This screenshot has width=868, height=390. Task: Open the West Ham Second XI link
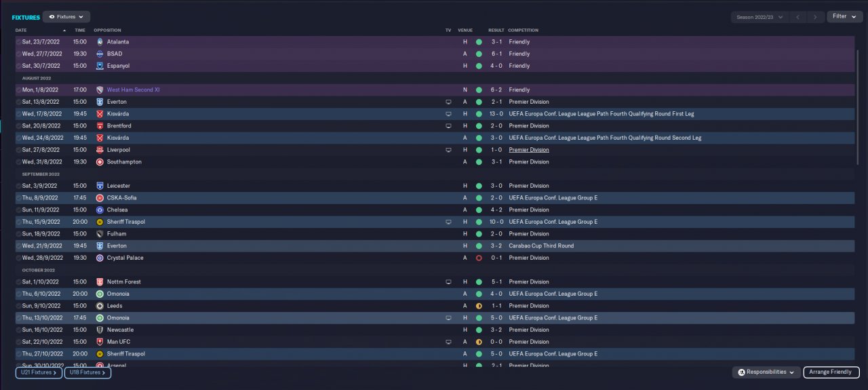point(133,90)
